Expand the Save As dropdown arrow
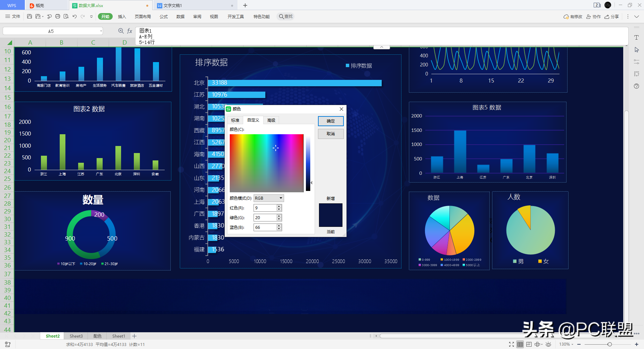The width and height of the screenshot is (644, 349). (x=43, y=16)
